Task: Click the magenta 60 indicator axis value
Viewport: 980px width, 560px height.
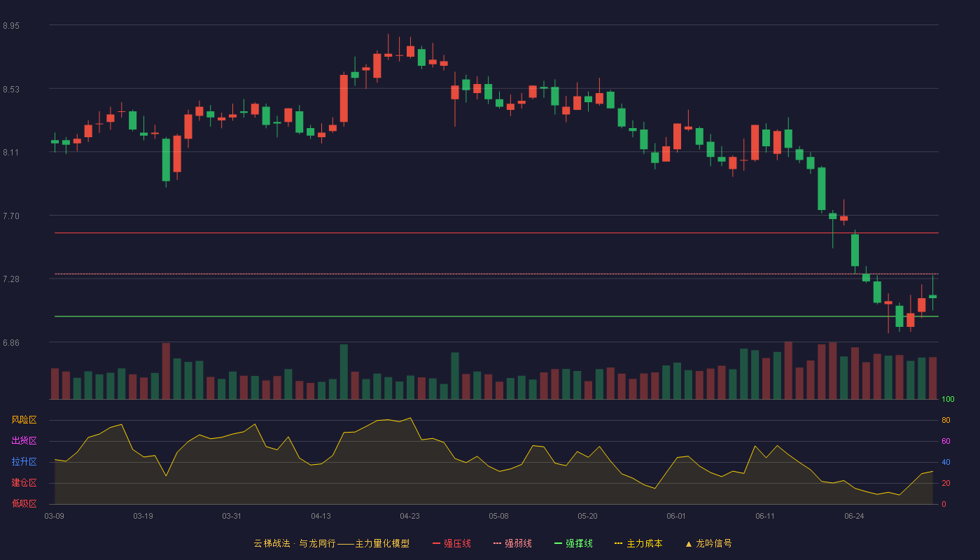Action: tap(946, 441)
